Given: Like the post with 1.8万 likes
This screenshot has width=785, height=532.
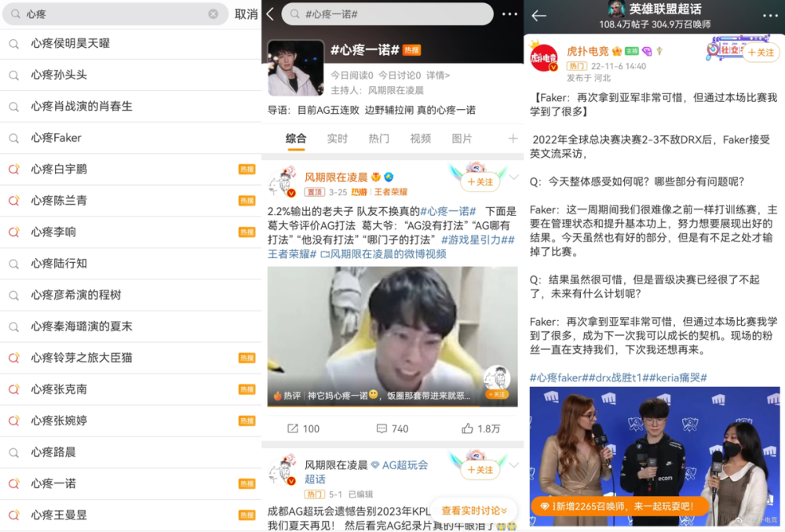Looking at the screenshot, I should [x=480, y=429].
